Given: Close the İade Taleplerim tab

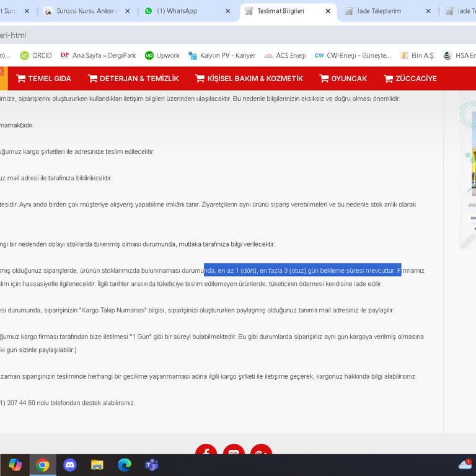Looking at the screenshot, I should click(x=428, y=11).
